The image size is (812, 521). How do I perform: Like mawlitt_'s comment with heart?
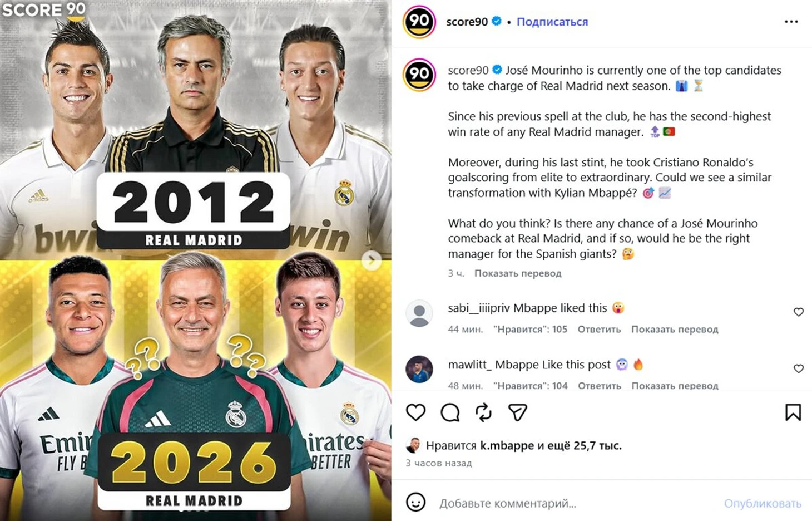[798, 368]
